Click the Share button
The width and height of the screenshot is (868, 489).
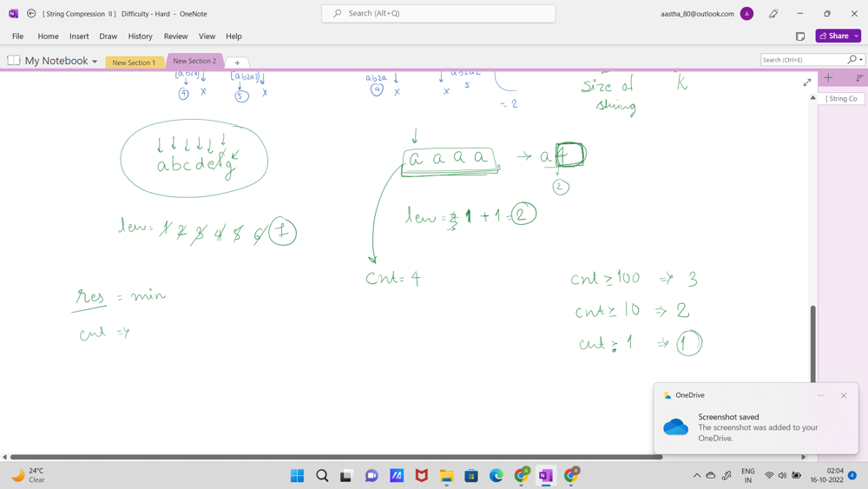pos(833,36)
